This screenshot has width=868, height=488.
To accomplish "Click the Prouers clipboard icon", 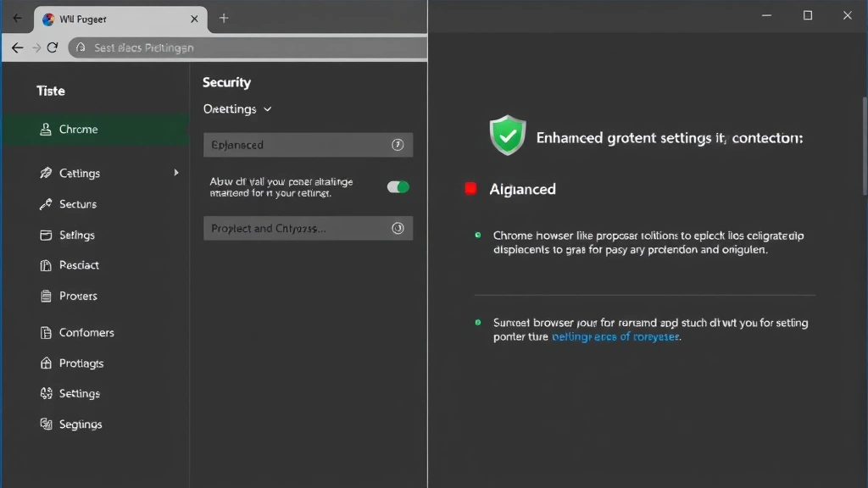I will coord(49,296).
